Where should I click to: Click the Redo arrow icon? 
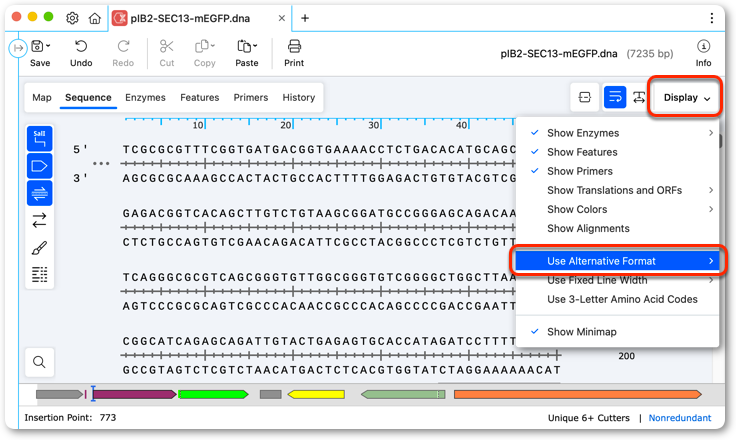(123, 46)
